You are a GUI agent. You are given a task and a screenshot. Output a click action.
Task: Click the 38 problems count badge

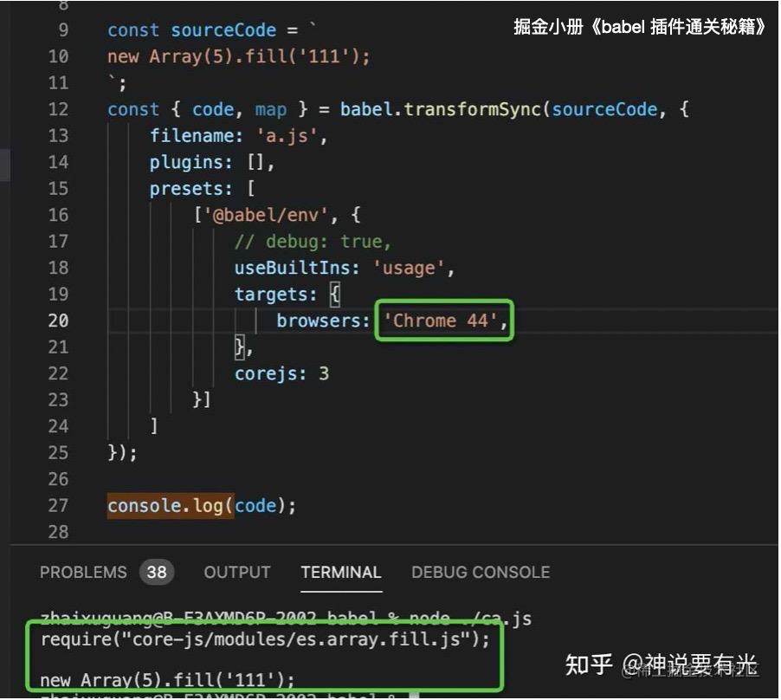click(157, 572)
